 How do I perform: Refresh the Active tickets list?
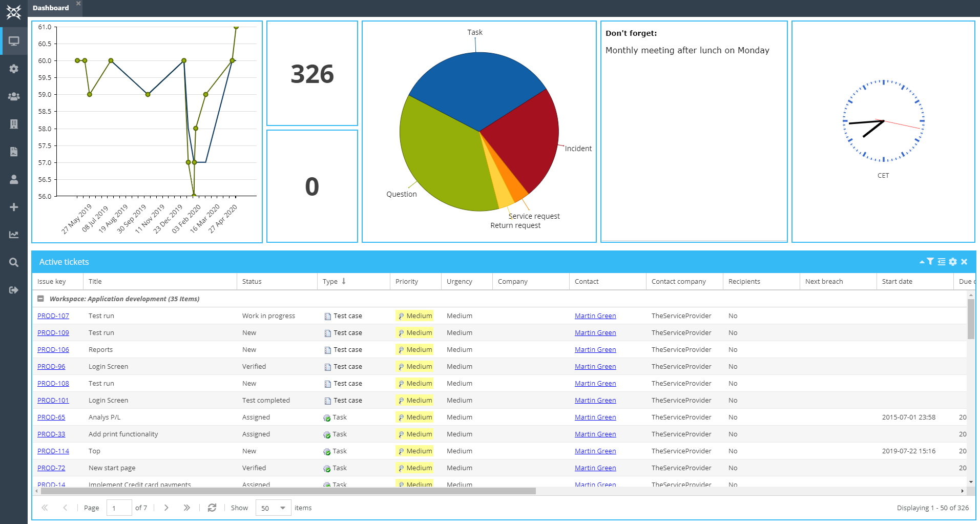tap(212, 508)
